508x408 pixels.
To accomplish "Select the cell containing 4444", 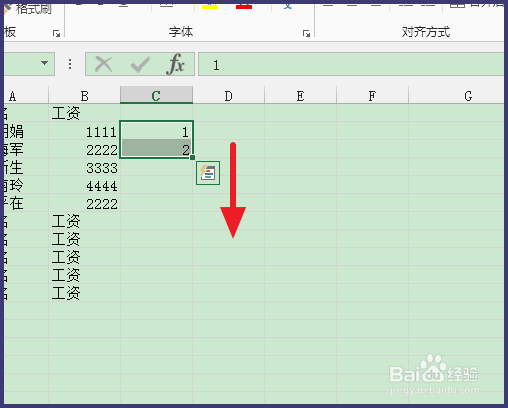I will point(85,186).
